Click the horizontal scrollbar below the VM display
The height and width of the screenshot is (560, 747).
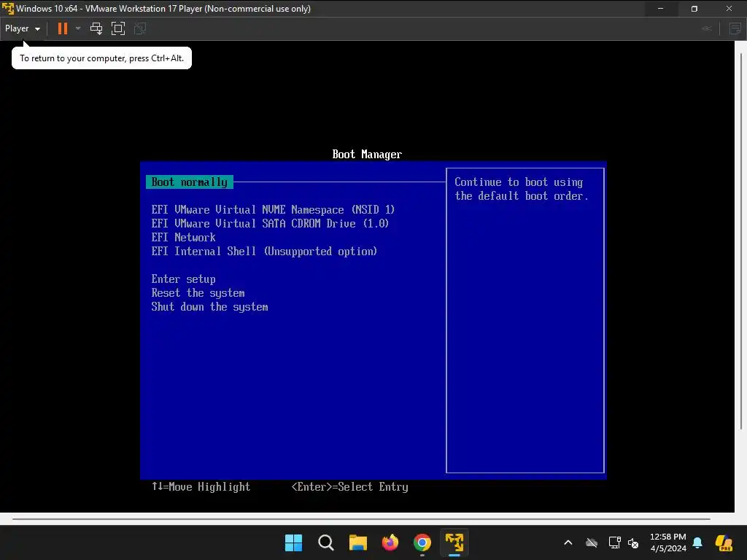tap(361, 518)
